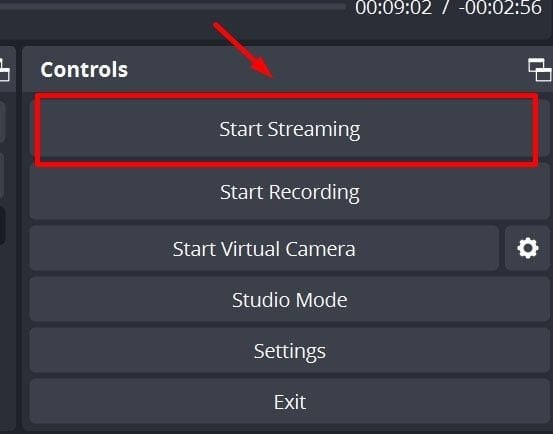Click the dark highlighted item in left dock

click(2, 226)
